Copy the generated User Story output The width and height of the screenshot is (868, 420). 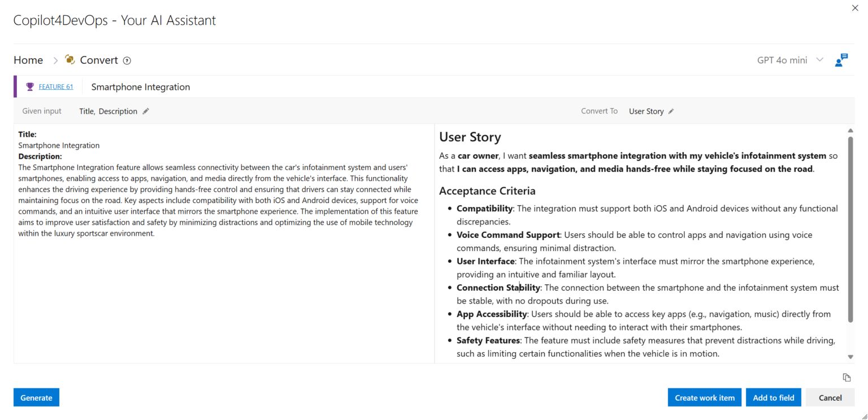pos(847,377)
